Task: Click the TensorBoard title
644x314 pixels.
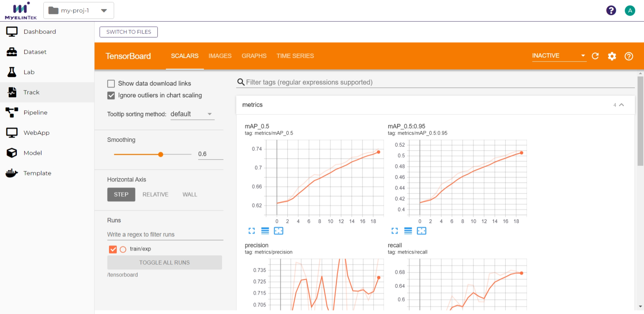Action: 128,56
